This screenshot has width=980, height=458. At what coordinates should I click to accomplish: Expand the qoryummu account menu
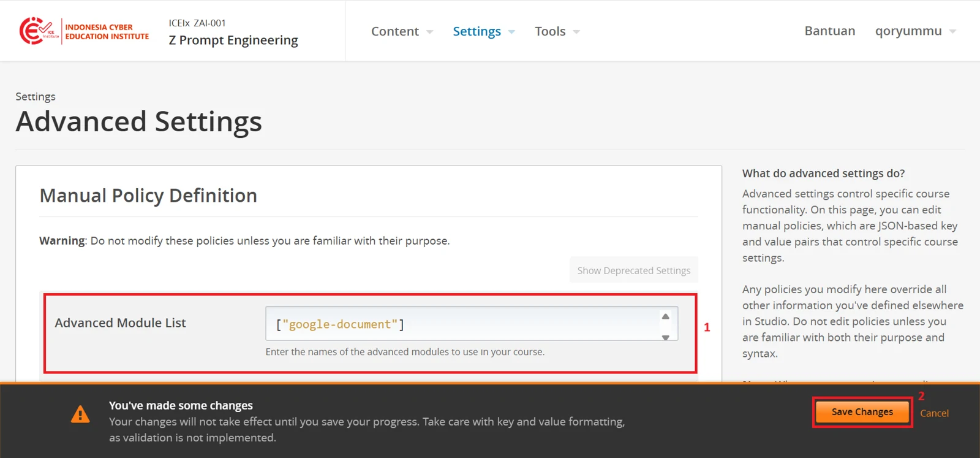916,31
